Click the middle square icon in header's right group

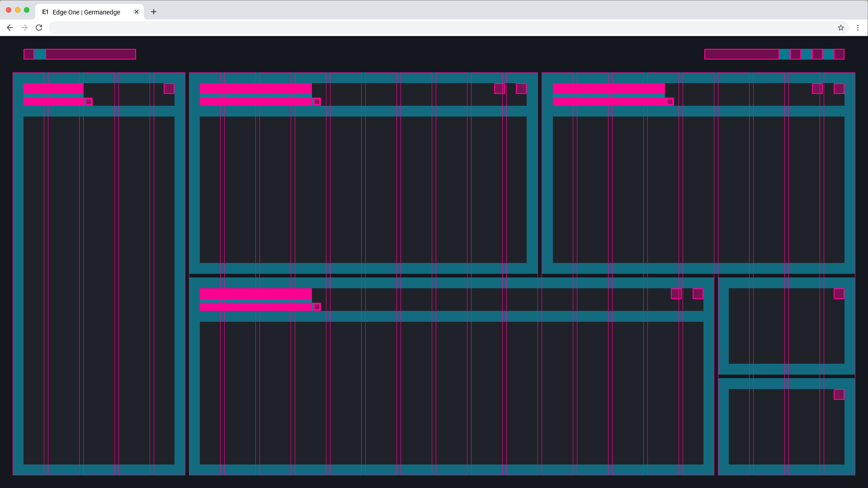tap(817, 54)
